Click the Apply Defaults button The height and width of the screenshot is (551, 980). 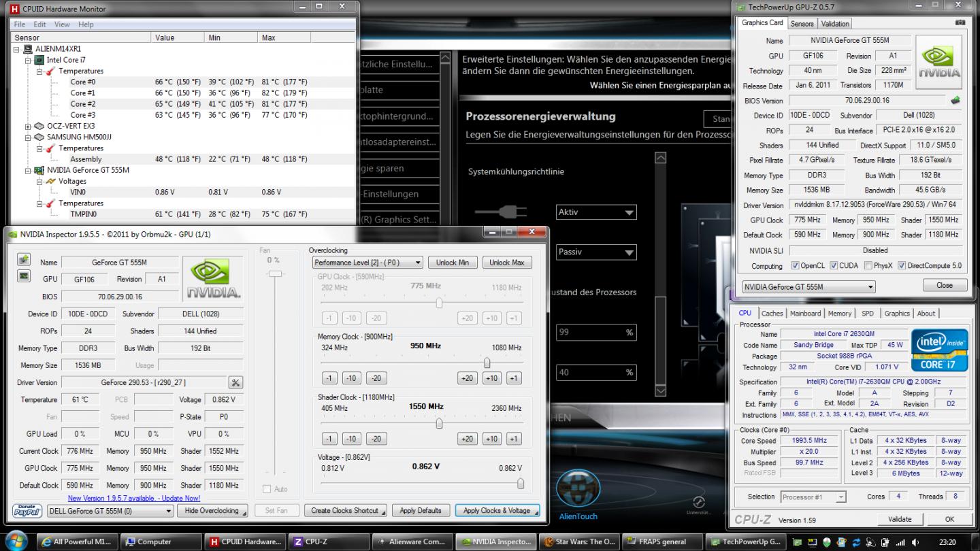pos(421,511)
